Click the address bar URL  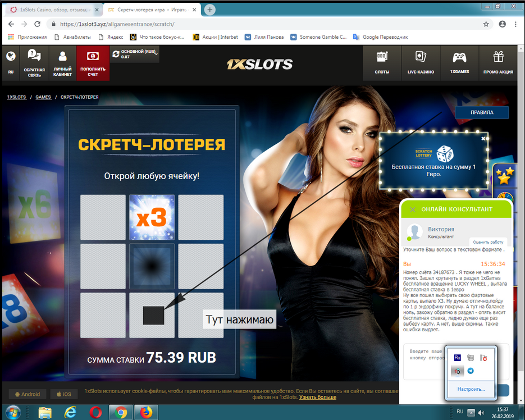[x=117, y=24]
